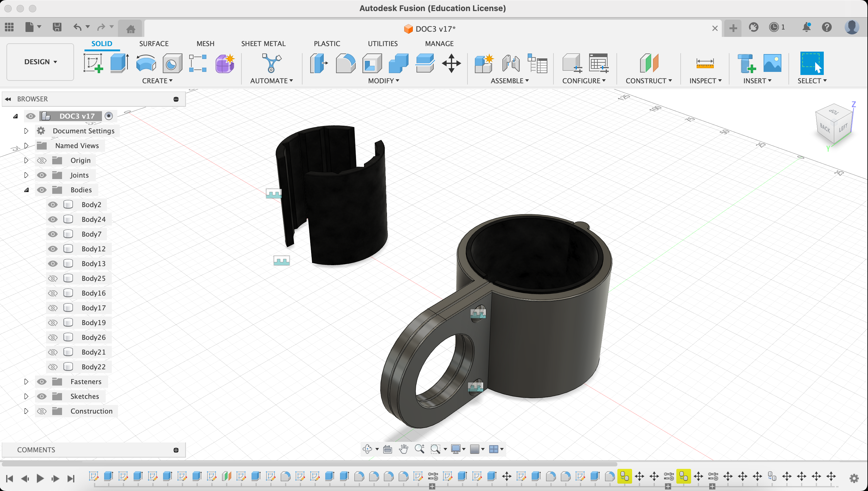Open the Configure Model tool
868x491 pixels.
572,63
